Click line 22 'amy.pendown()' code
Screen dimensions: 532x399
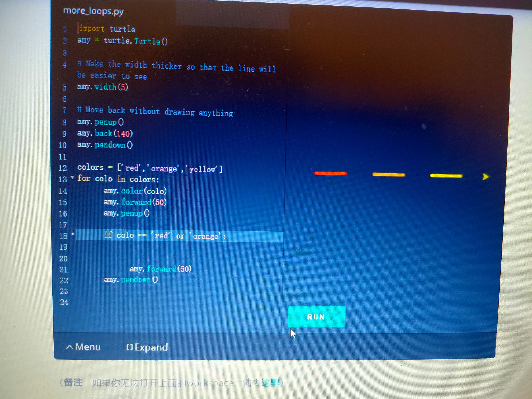pos(131,280)
